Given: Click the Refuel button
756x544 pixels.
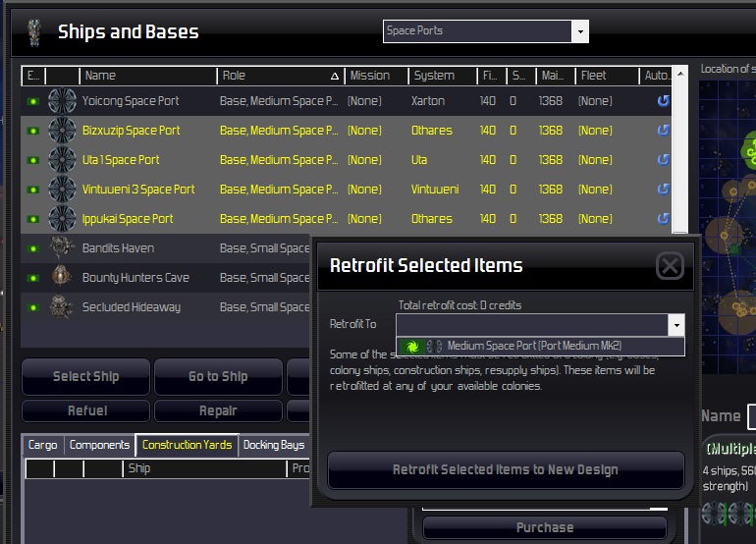Looking at the screenshot, I should [x=86, y=410].
